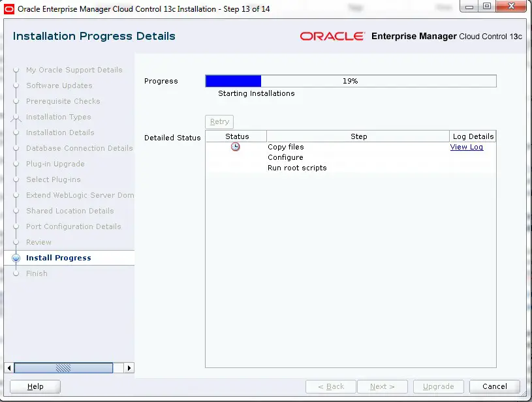Click the Configure step row
Screen dimensions: 532x402
[351, 157]
